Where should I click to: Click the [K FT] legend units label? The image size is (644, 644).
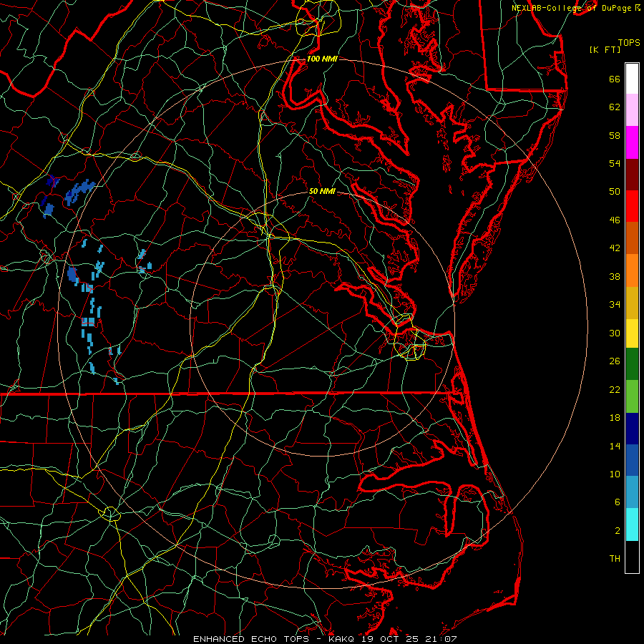pyautogui.click(x=605, y=50)
